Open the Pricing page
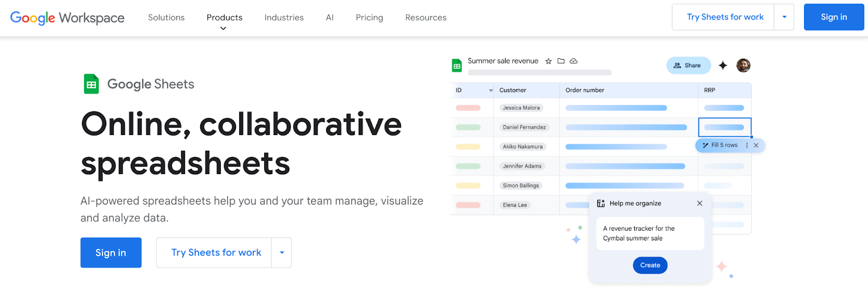868x294 pixels. click(x=369, y=17)
